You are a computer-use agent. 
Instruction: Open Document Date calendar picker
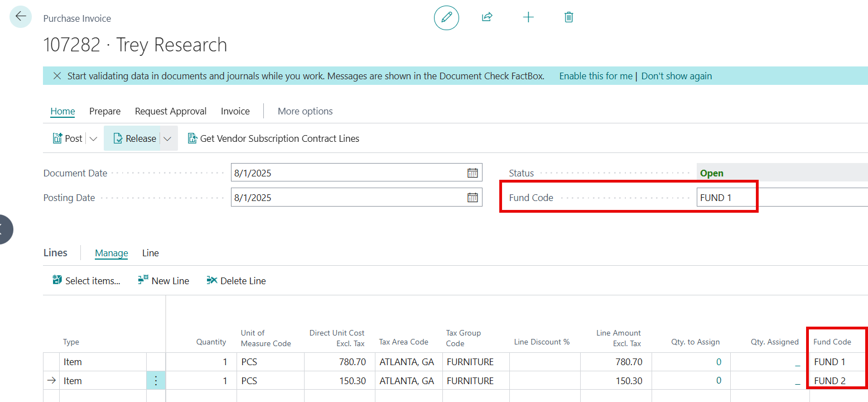472,173
